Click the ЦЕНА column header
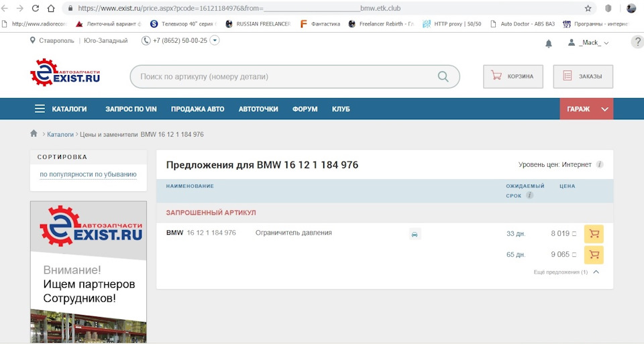Image resolution: width=644 pixels, height=344 pixels. pos(568,186)
